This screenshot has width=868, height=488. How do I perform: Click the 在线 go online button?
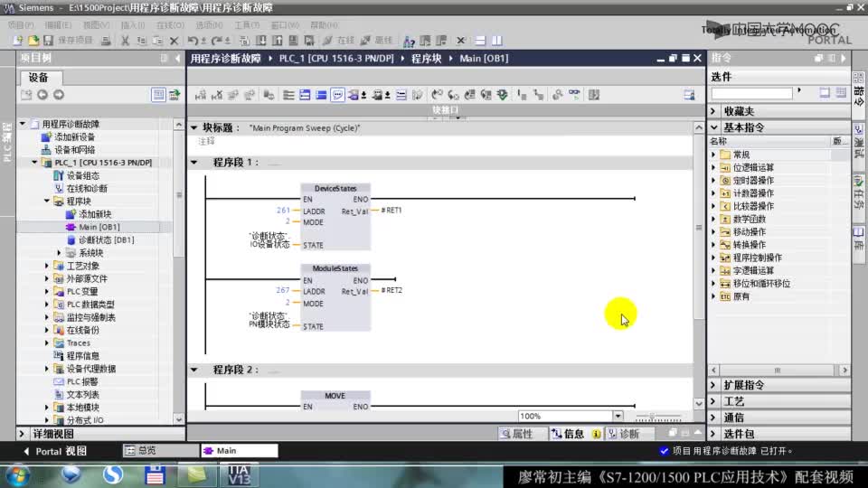(339, 41)
